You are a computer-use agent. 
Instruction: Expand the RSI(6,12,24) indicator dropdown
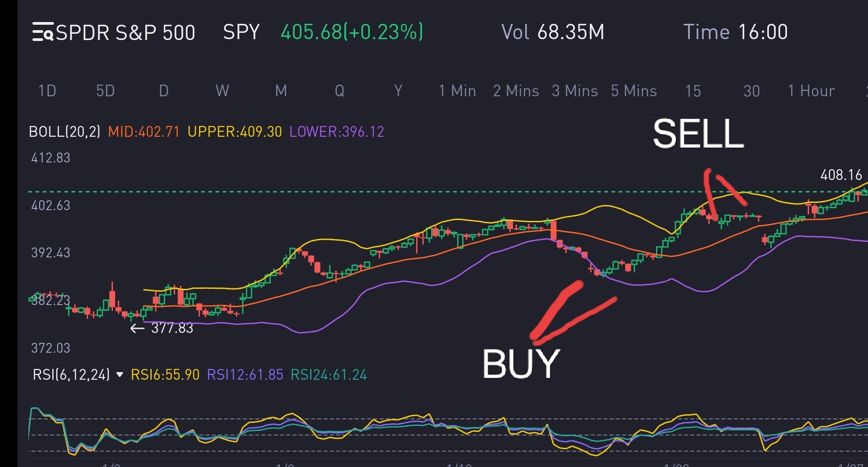tap(120, 374)
